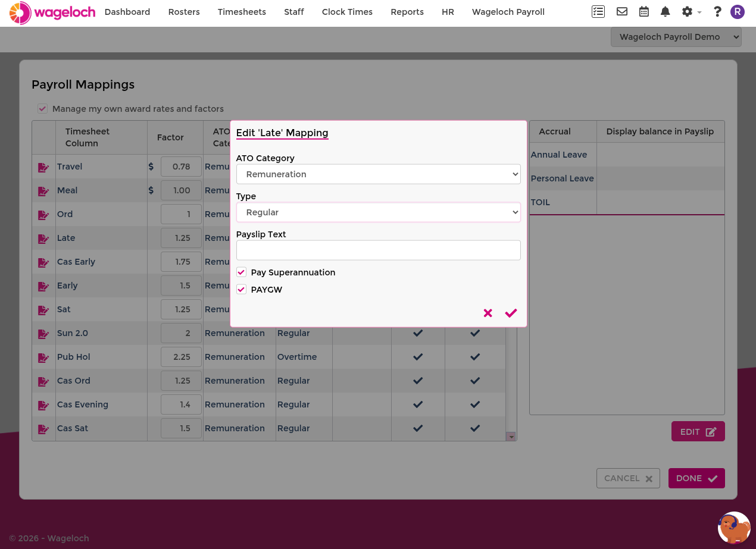Open the settings gear menu
The width and height of the screenshot is (756, 549).
tap(691, 12)
